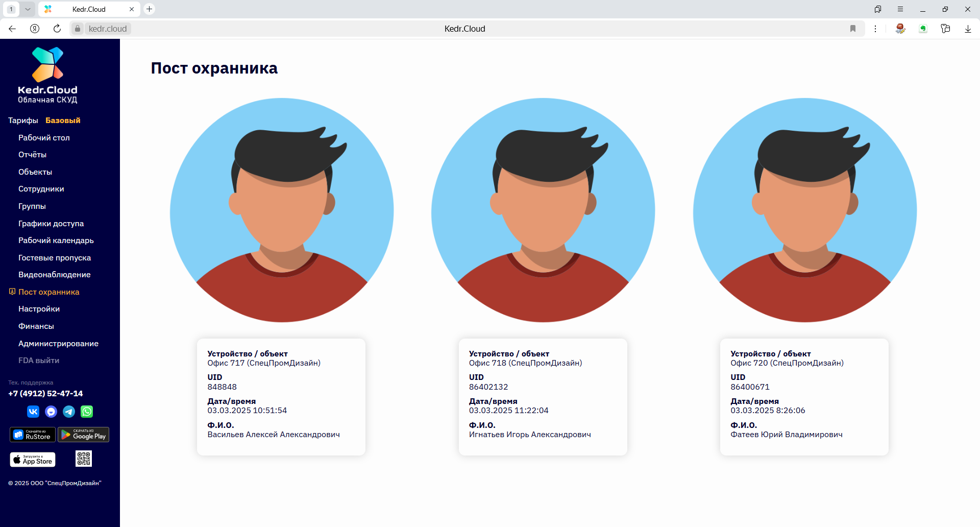
Task: Open the WhatsApp support icon
Action: click(x=87, y=412)
